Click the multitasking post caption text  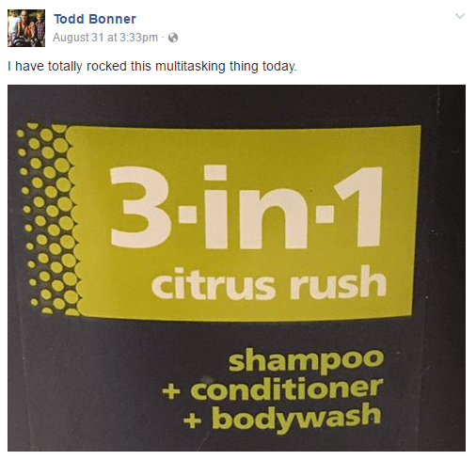pos(152,67)
